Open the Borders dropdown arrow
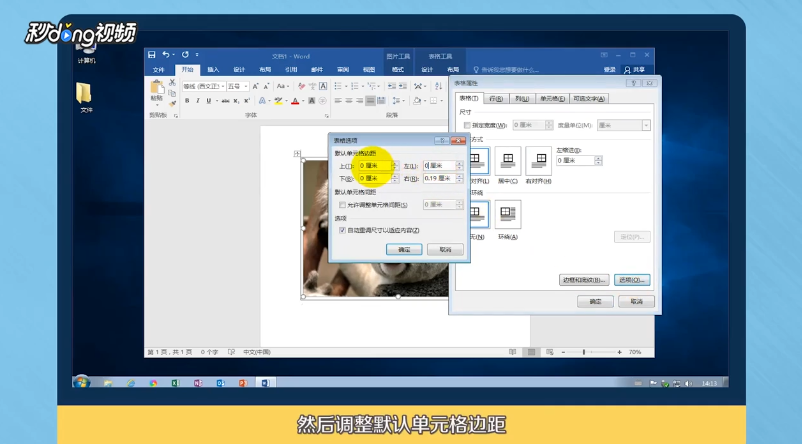 441,101
